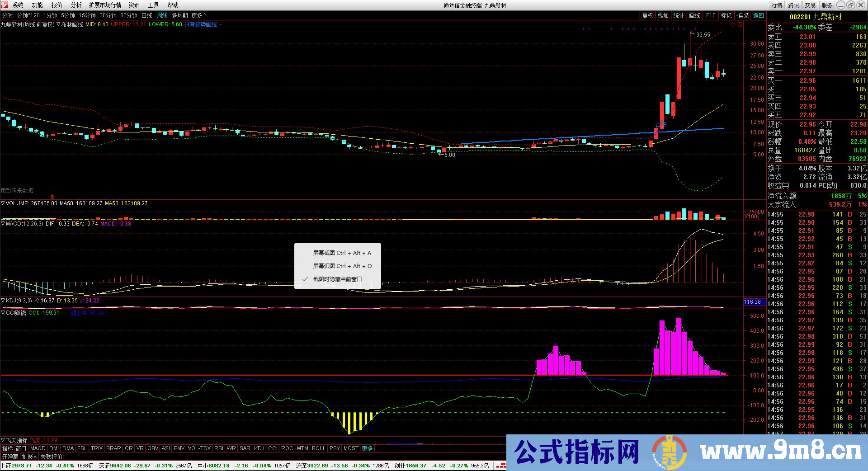868x471 pixels.
Task: Click the restore window icon
Action: (x=850, y=5)
